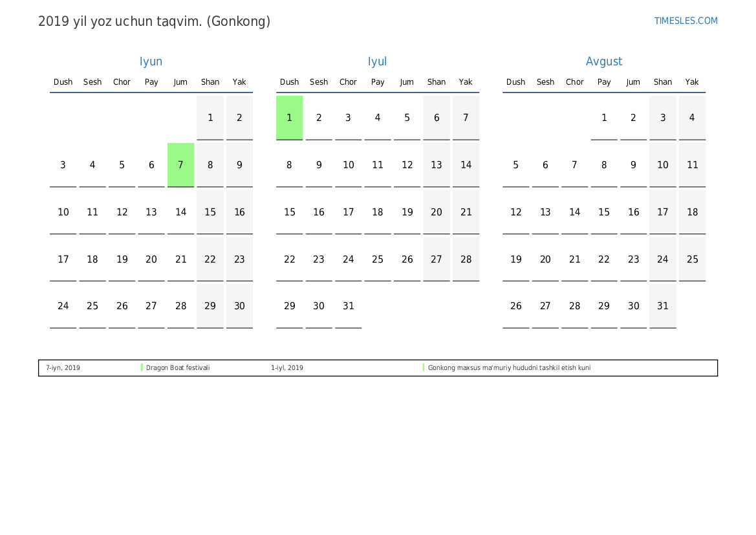Click August 15 date cell
Viewport: 756px width, 535px height.
603,212
